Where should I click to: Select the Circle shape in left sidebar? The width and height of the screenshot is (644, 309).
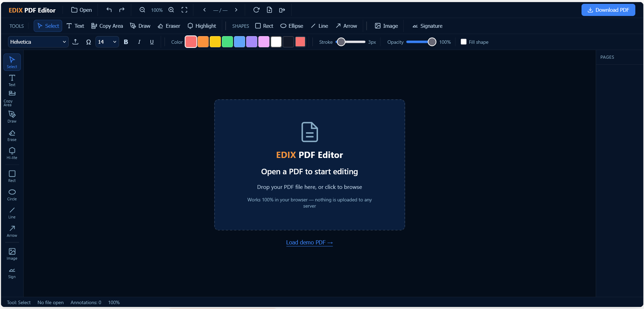click(12, 195)
